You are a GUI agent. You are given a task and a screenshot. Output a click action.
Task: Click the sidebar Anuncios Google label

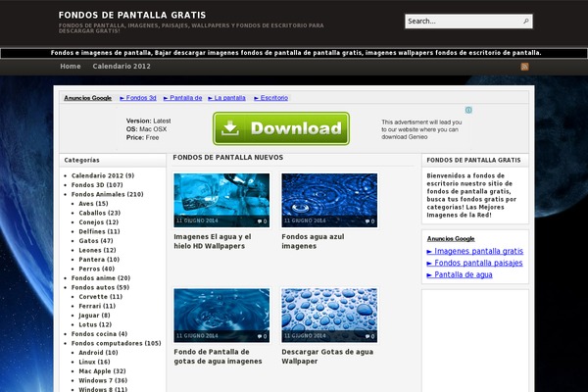451,239
